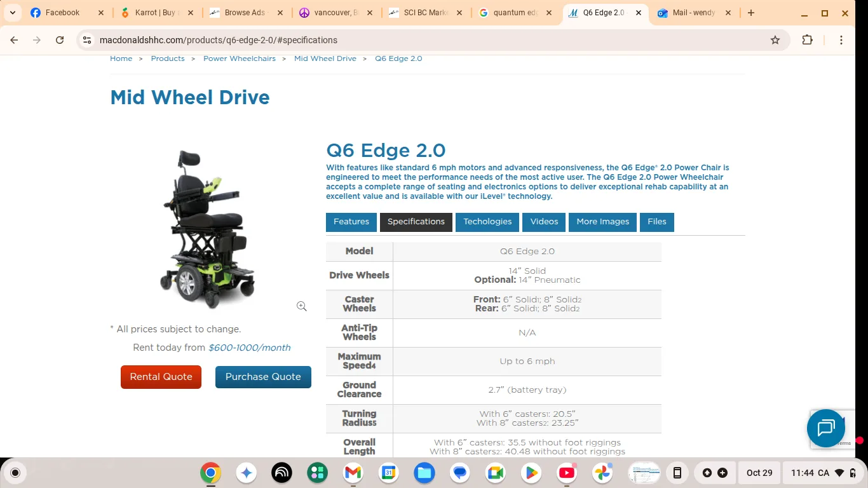The width and height of the screenshot is (868, 488).
Task: Open Gmail from the shelf
Action: (353, 473)
